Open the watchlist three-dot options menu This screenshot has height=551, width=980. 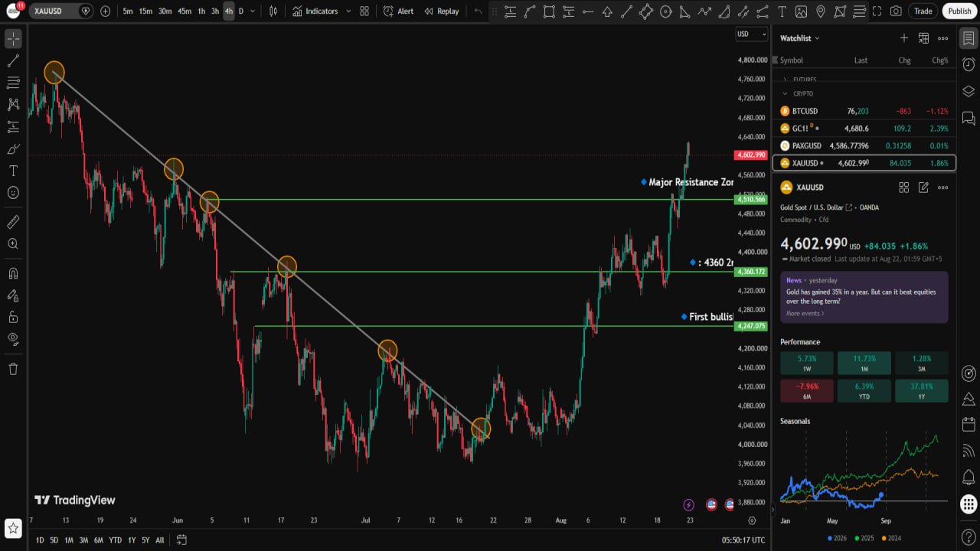[943, 38]
